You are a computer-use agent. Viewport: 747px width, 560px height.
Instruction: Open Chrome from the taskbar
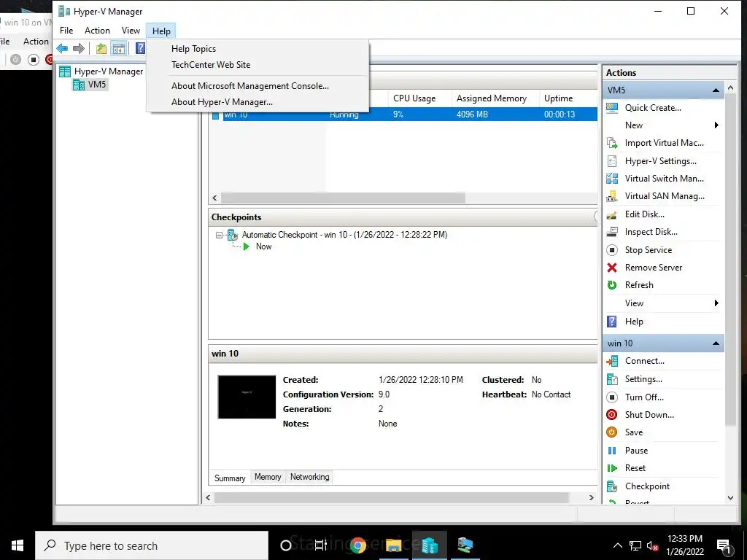tap(357, 545)
